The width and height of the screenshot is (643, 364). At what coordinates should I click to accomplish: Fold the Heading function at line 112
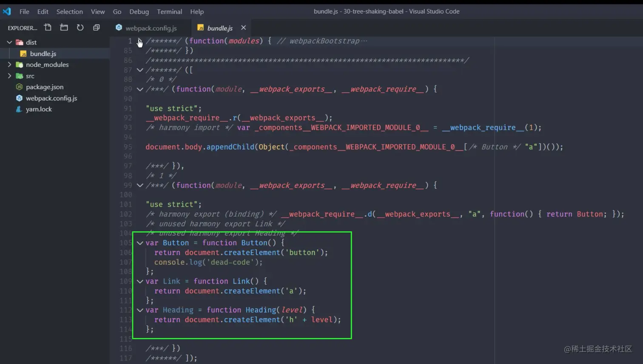[140, 310]
